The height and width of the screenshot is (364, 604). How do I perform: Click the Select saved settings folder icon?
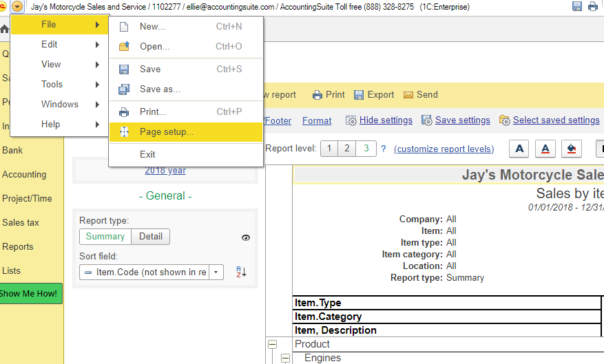(x=505, y=120)
